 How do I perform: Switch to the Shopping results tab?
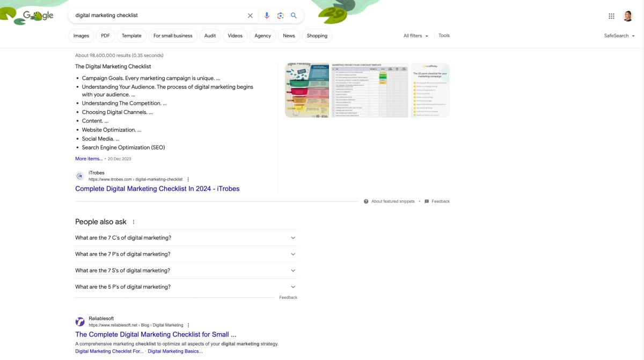(x=317, y=35)
